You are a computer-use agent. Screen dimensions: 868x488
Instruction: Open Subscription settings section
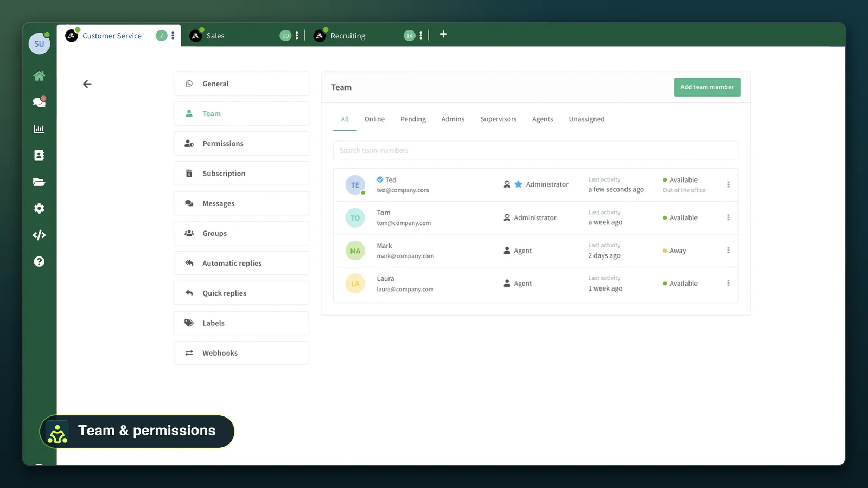click(241, 174)
